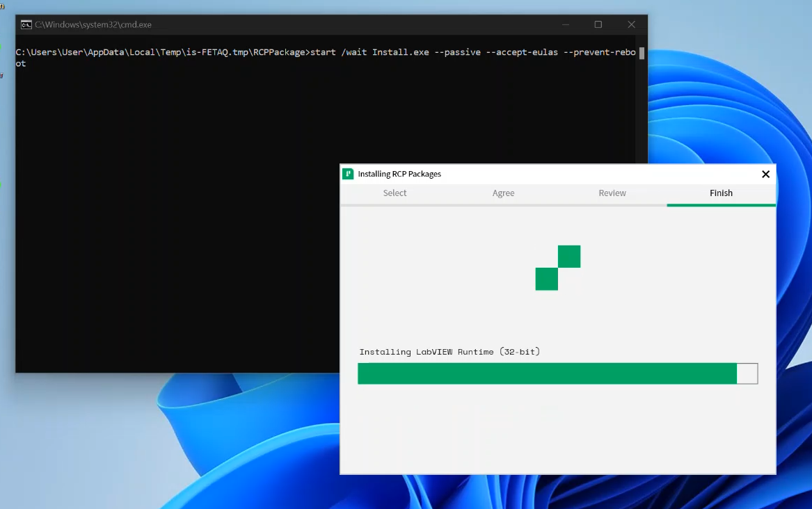This screenshot has height=509, width=812.
Task: Close the Installing RCP Packages dialog
Action: tap(765, 175)
